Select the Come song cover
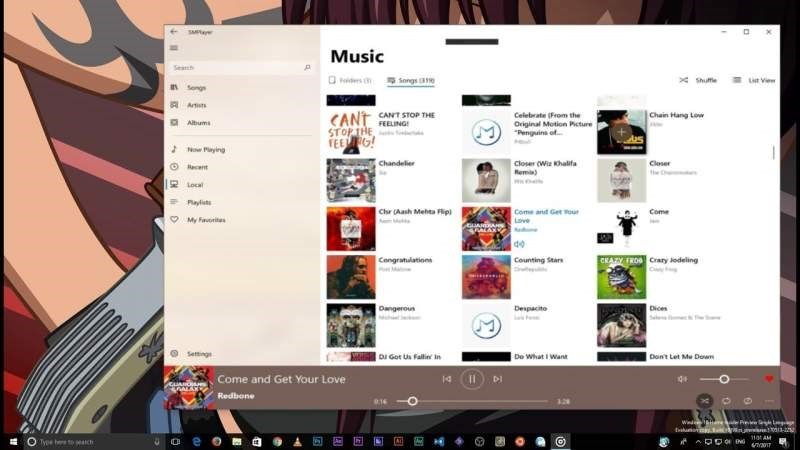The height and width of the screenshot is (450, 800). (621, 229)
